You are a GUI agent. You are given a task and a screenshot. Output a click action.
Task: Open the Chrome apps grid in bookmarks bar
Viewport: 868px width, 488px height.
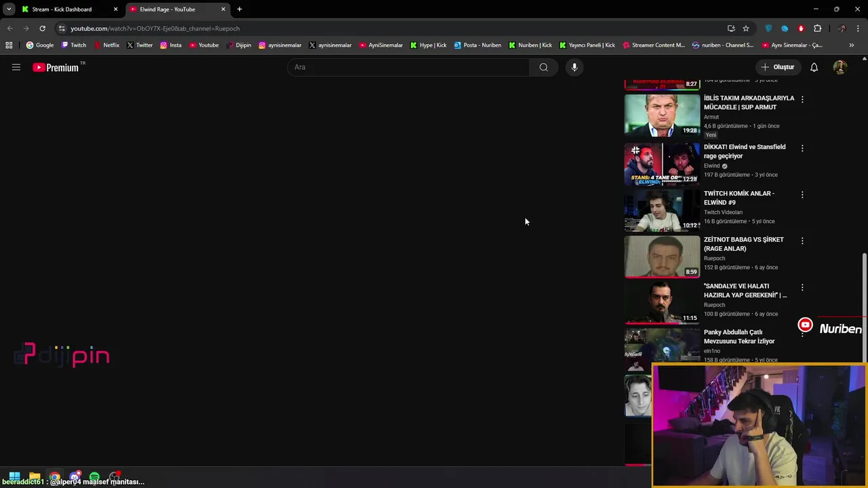[9, 45]
